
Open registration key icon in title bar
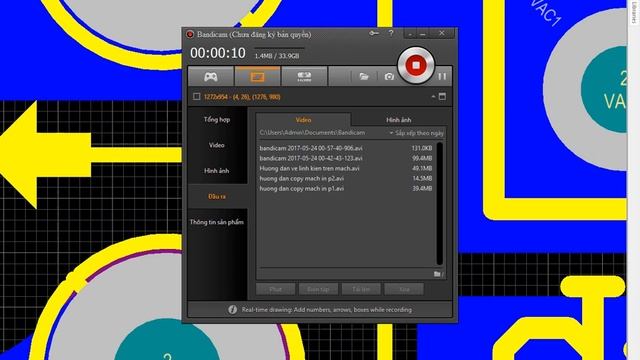[374, 33]
